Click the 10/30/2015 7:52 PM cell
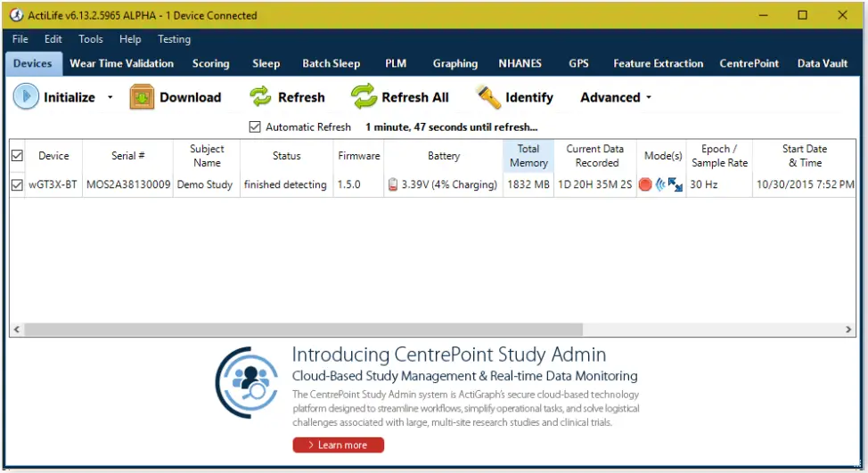The width and height of the screenshot is (868, 473). tap(805, 184)
